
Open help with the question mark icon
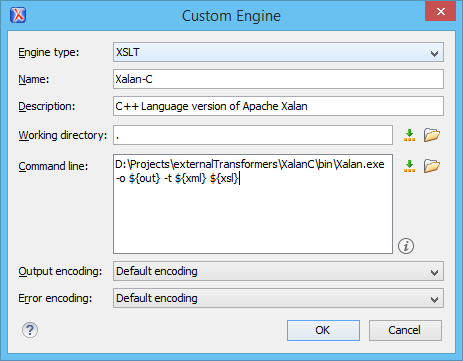coord(30,330)
